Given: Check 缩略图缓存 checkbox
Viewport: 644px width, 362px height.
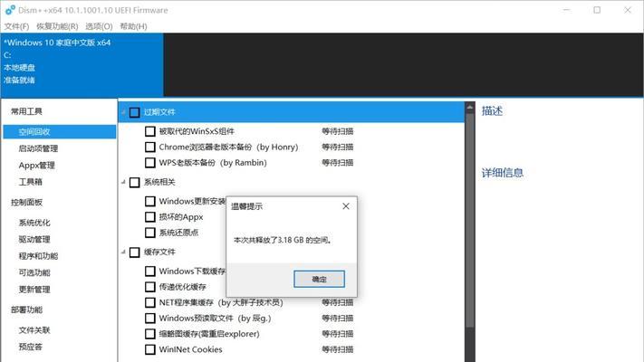Looking at the screenshot, I should pyautogui.click(x=150, y=334).
